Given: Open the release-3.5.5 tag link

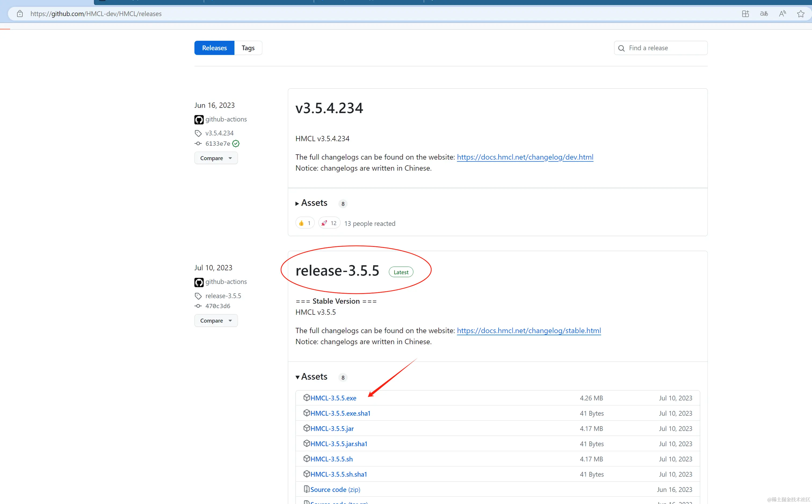Looking at the screenshot, I should [223, 296].
